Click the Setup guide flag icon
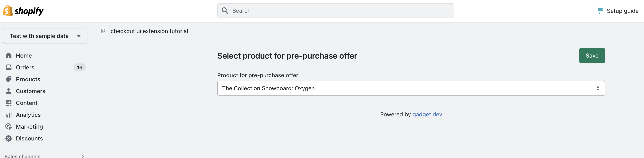Screen dimensions: 644x158 tap(600, 10)
